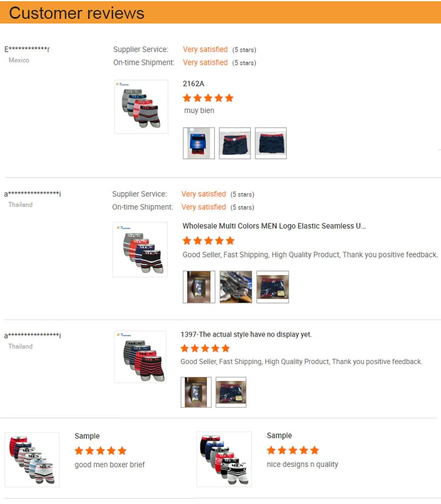Viewport: 441px width, 504px height.
Task: Click the 1397 actual style product title
Action: [x=246, y=334]
